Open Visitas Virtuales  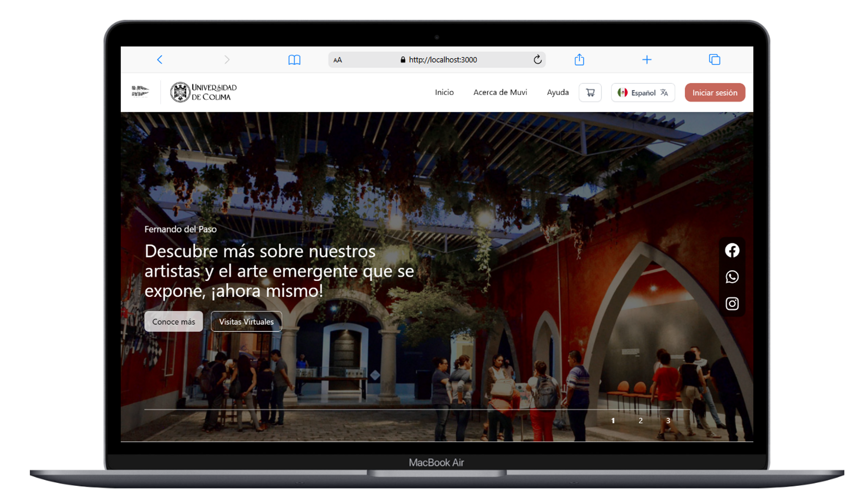[x=247, y=321]
